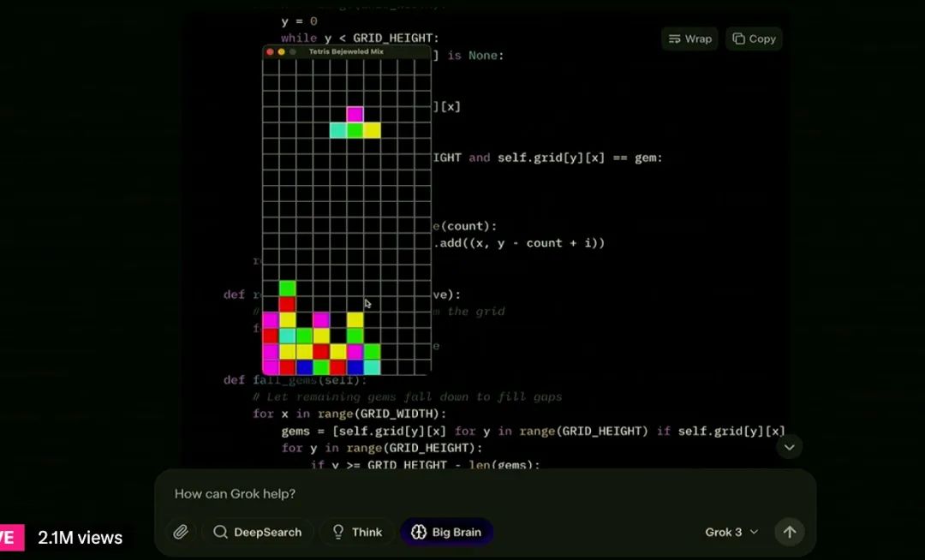Click '2.1M views' text

(x=81, y=538)
